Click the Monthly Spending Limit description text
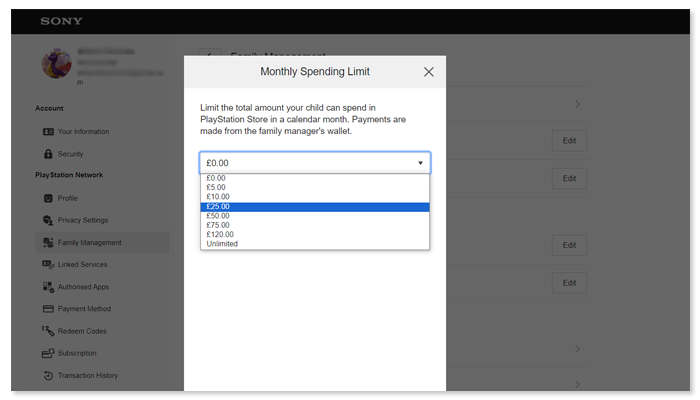This screenshot has width=700, height=400. pyautogui.click(x=303, y=119)
